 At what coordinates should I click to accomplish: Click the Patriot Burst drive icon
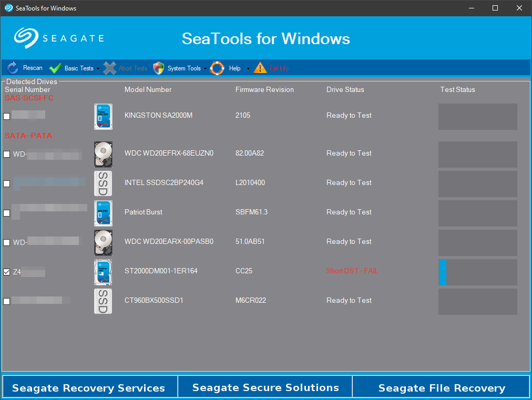[103, 213]
